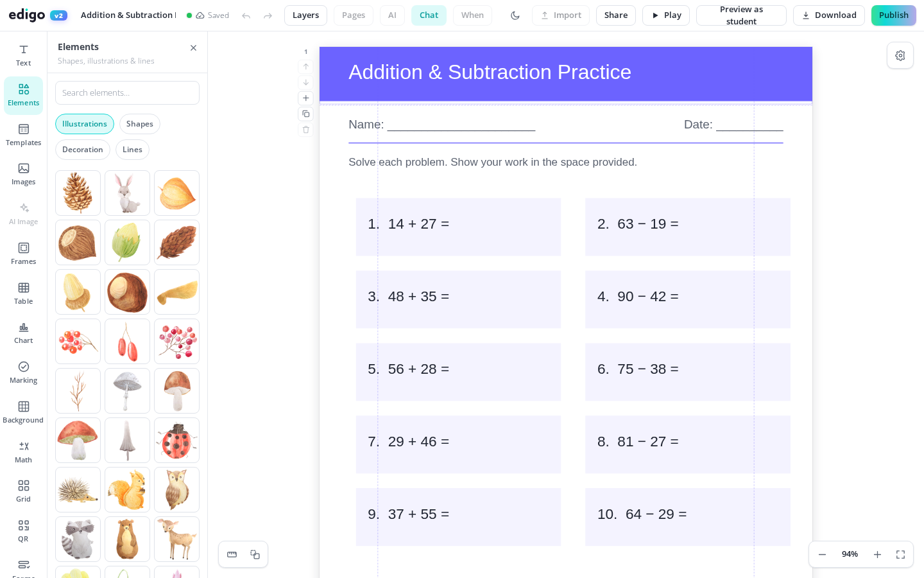Image resolution: width=924 pixels, height=578 pixels.
Task: Click Preview as student
Action: pos(741,15)
